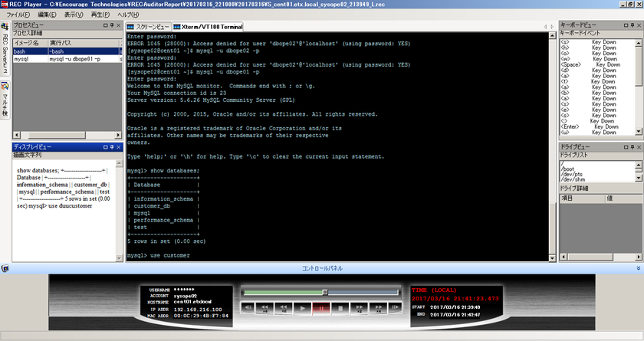The image size is (644, 341).
Task: Select the mysql process row
Action: (x=67, y=59)
